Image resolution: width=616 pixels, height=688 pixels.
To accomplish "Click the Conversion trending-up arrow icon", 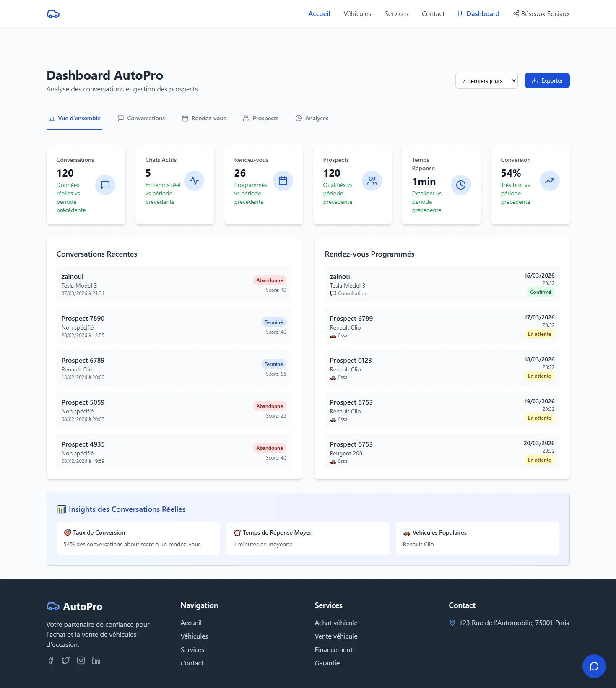I will (550, 181).
